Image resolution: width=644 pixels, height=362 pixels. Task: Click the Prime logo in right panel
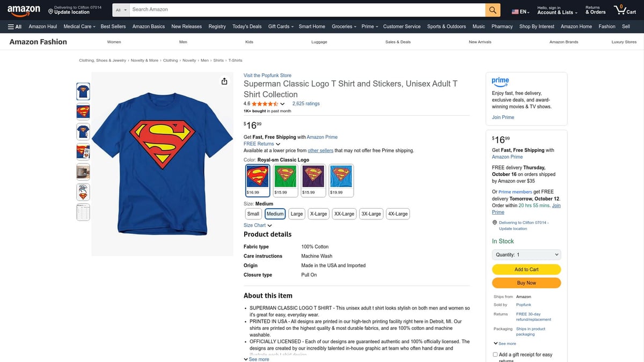pyautogui.click(x=500, y=82)
